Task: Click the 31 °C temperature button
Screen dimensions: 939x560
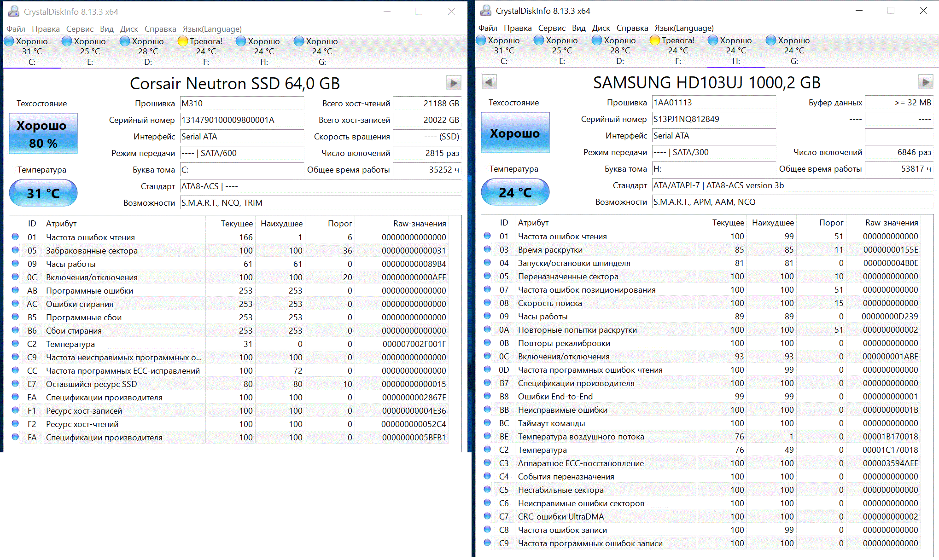Action: coord(43,193)
